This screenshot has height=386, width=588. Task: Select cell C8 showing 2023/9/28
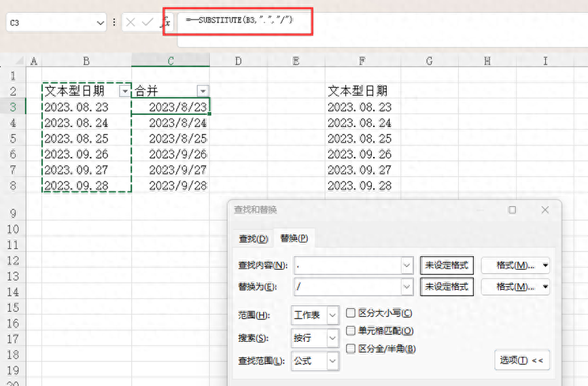point(171,186)
